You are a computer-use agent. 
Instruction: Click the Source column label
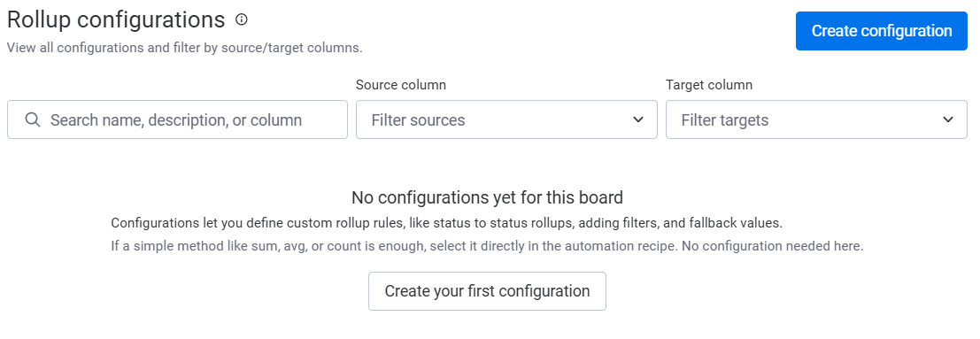coord(401,84)
